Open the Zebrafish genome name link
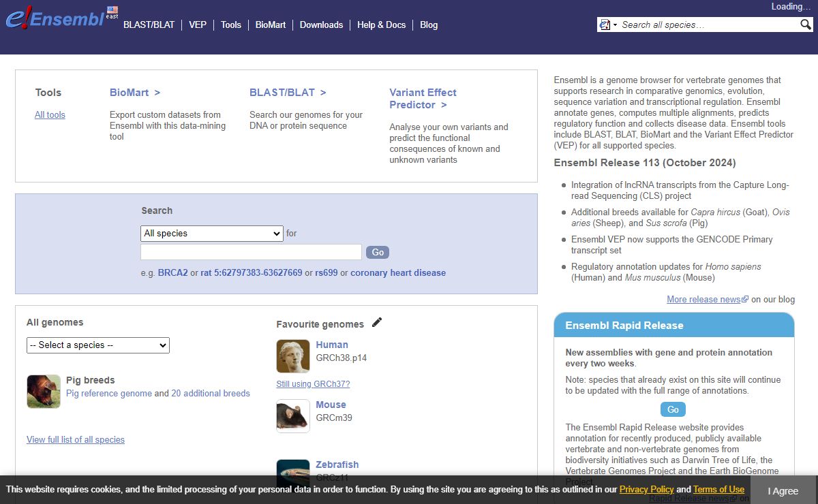The width and height of the screenshot is (818, 504). click(x=337, y=464)
